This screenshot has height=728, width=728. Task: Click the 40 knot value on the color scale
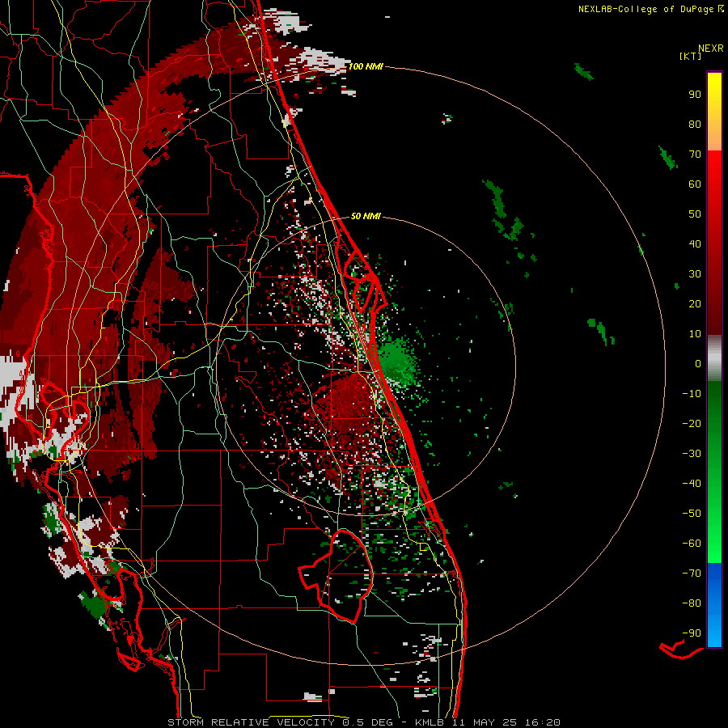695,243
